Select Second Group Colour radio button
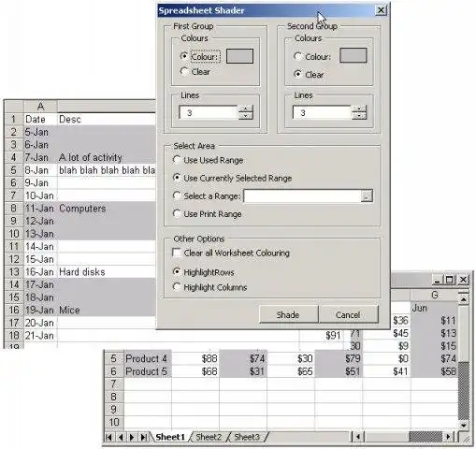Viewport: 476px width, 449px height. (x=297, y=56)
